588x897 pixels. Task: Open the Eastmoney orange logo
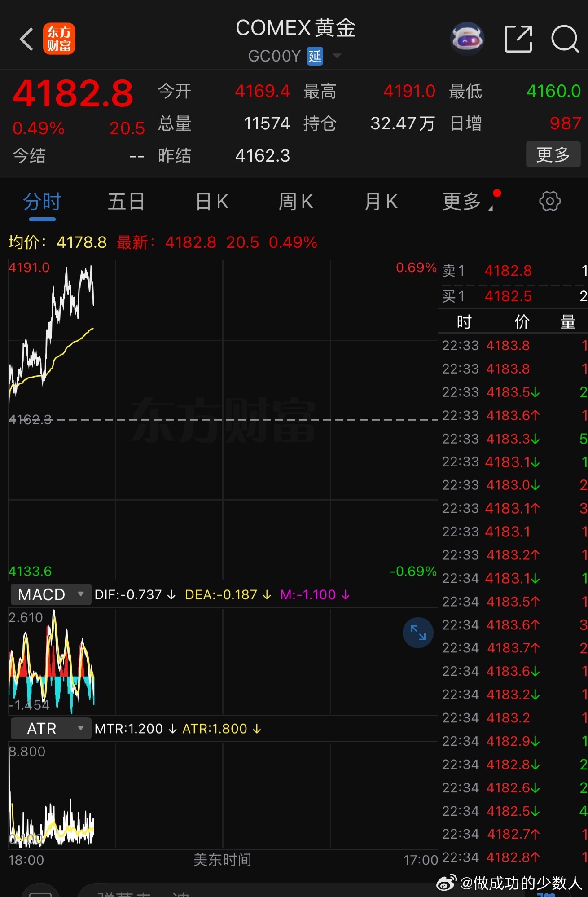[x=59, y=39]
